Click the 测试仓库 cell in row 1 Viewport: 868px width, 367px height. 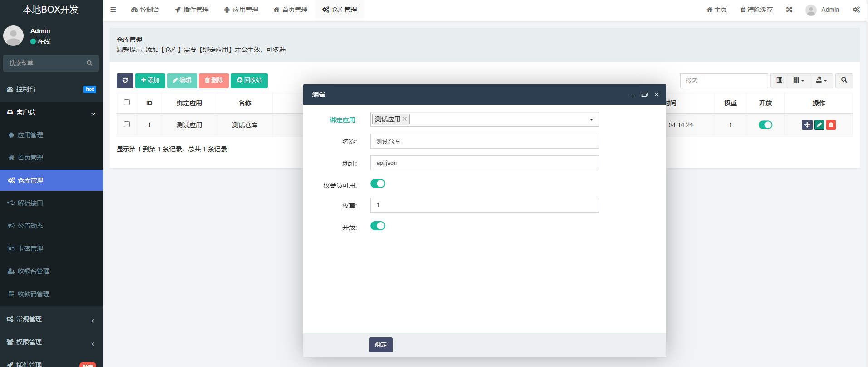(x=245, y=125)
